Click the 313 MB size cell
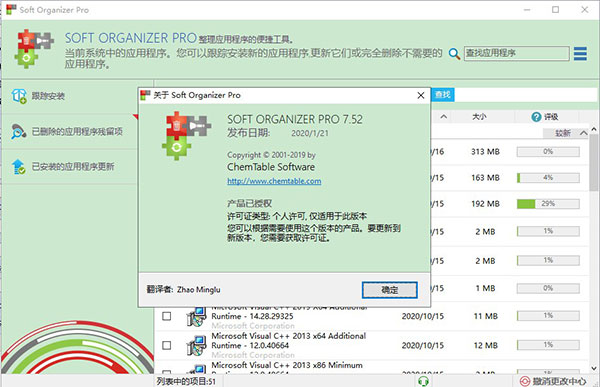Image resolution: width=600 pixels, height=387 pixels. point(485,152)
